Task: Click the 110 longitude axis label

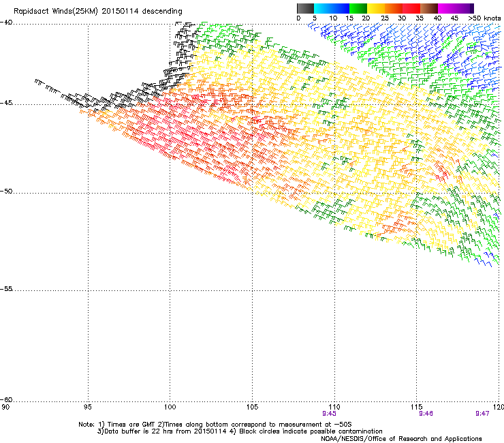Action: point(334,408)
